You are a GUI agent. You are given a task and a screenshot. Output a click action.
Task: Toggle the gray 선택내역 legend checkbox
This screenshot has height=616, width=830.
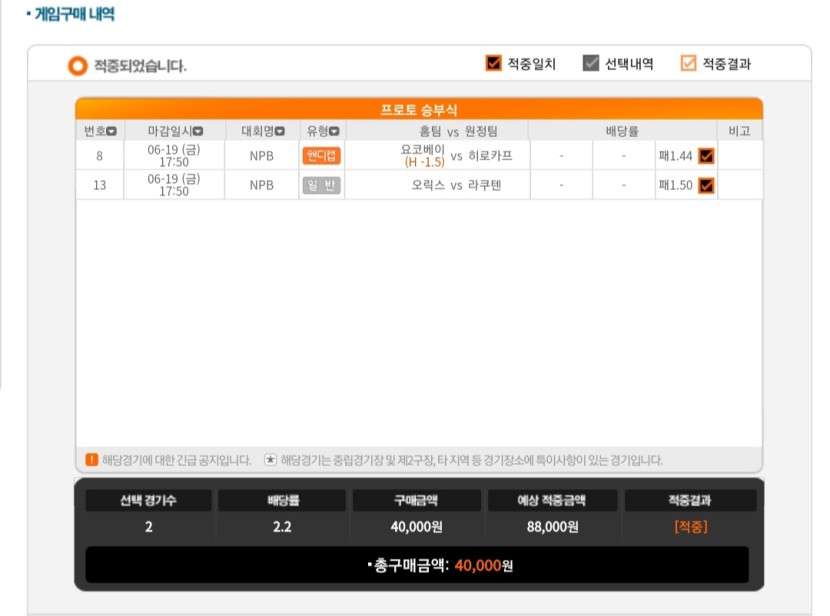coord(591,64)
